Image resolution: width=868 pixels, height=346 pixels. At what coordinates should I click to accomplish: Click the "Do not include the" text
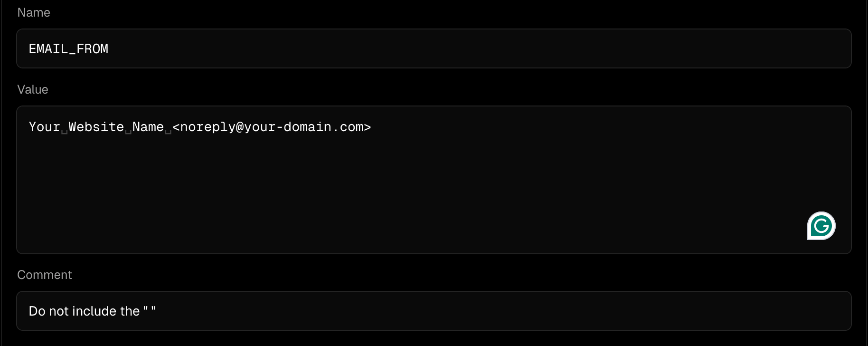pyautogui.click(x=84, y=311)
